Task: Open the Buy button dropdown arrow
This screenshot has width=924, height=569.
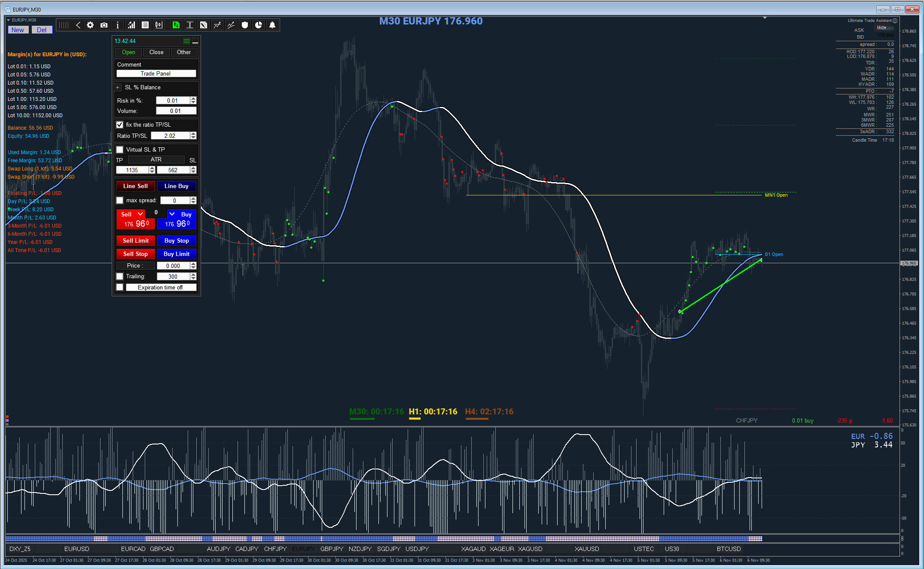Action: (172, 214)
